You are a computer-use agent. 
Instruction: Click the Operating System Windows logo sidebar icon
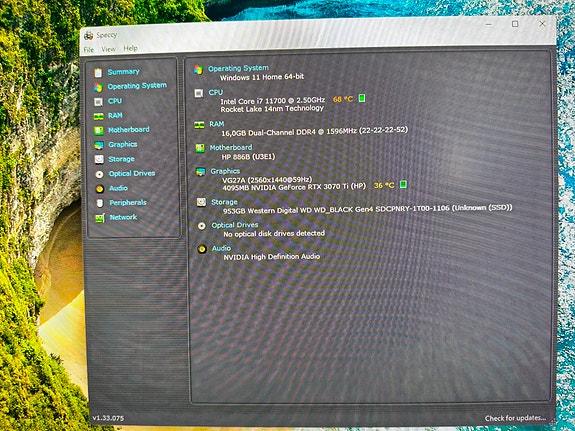pyautogui.click(x=98, y=87)
